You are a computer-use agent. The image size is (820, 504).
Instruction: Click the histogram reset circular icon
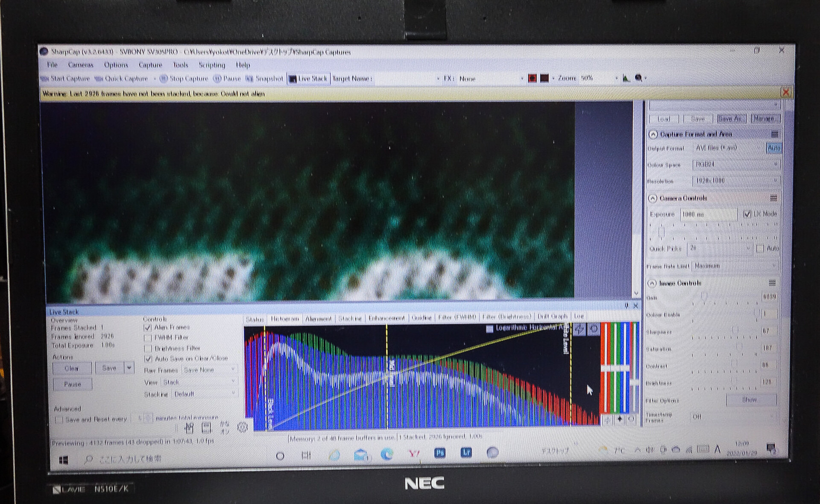(594, 329)
